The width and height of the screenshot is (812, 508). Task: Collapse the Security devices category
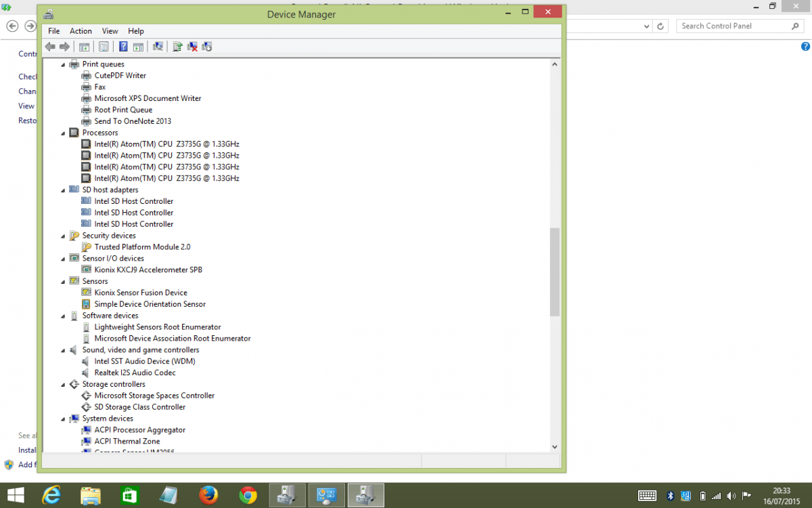click(64, 236)
